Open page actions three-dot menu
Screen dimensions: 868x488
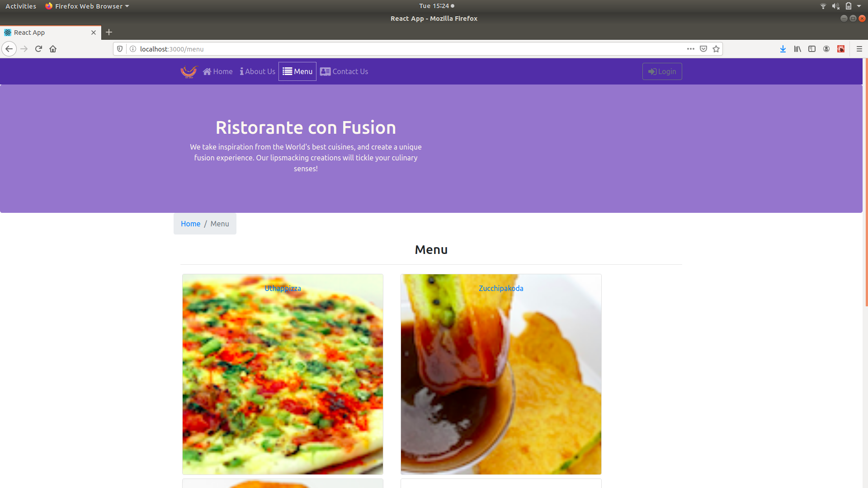click(690, 49)
